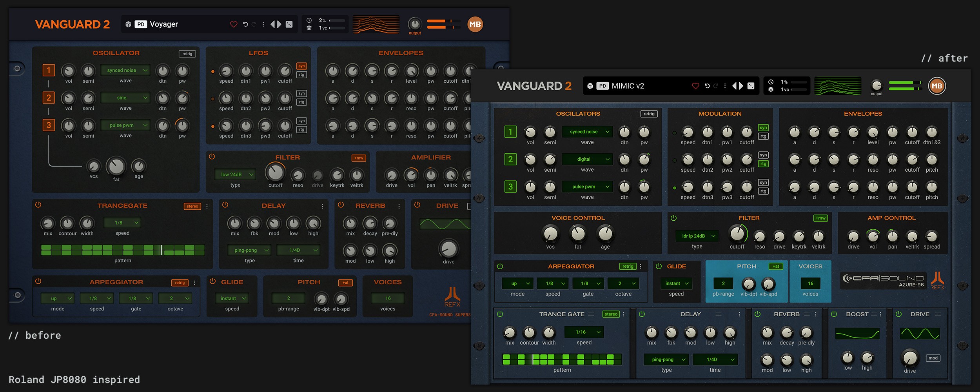Click the Drive drag handle in after window

(938, 314)
